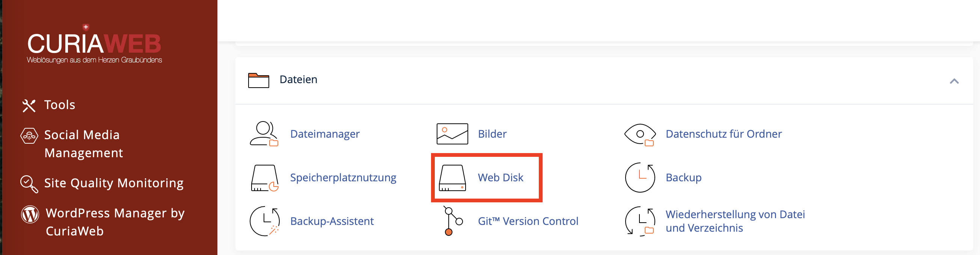
Task: Open the Speicherplatznutzung disk icon
Action: (x=264, y=178)
